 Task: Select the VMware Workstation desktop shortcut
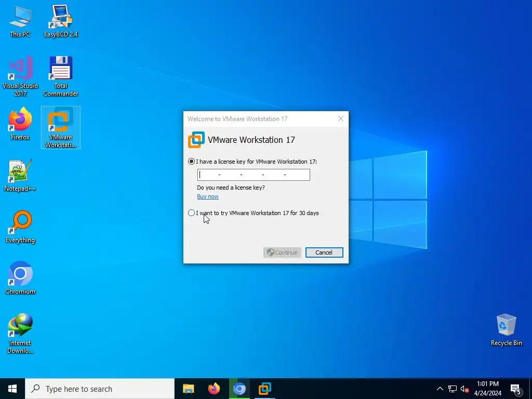[x=61, y=128]
